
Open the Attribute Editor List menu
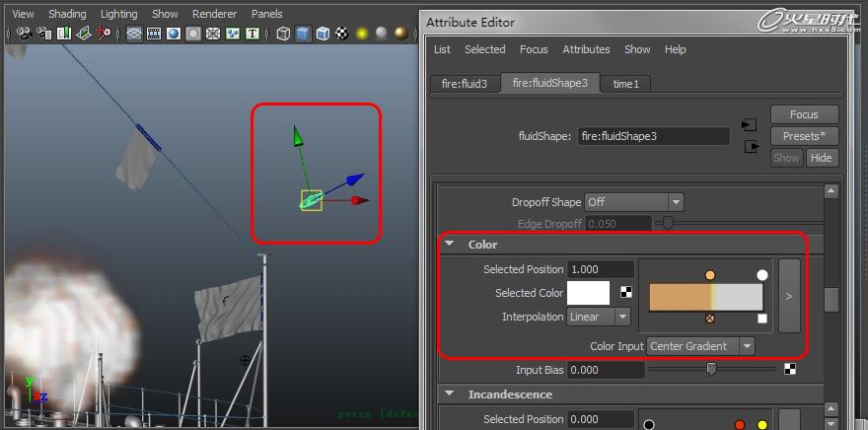[442, 49]
